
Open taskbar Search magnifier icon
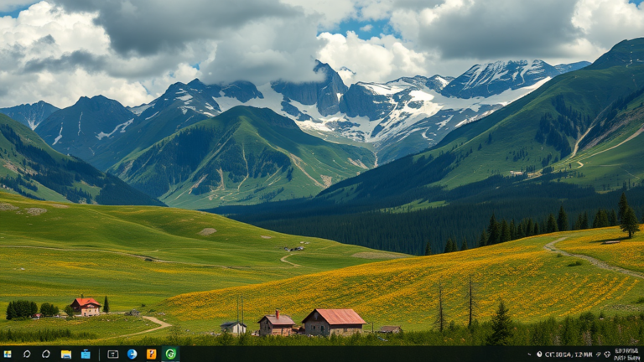pyautogui.click(x=27, y=354)
